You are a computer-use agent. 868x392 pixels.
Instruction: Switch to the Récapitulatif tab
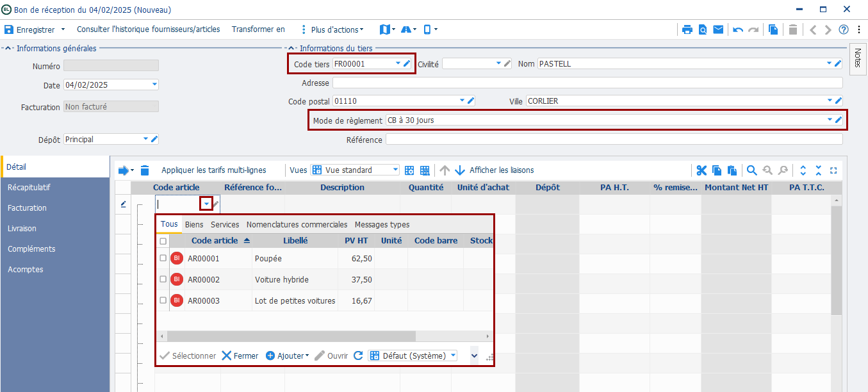tap(29, 188)
